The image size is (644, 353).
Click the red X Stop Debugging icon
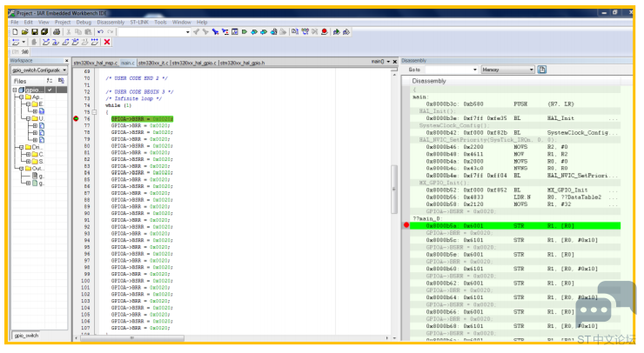point(107,42)
